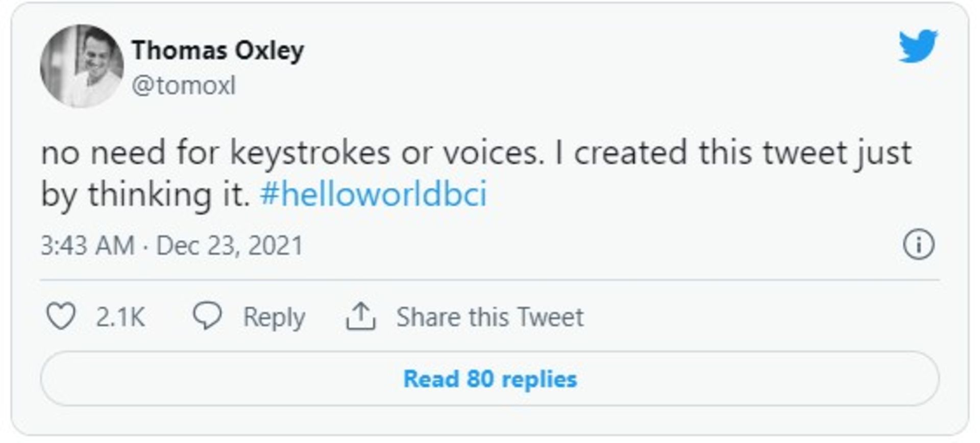
Task: Open Thomas Oxley's profile photo
Action: 82,66
